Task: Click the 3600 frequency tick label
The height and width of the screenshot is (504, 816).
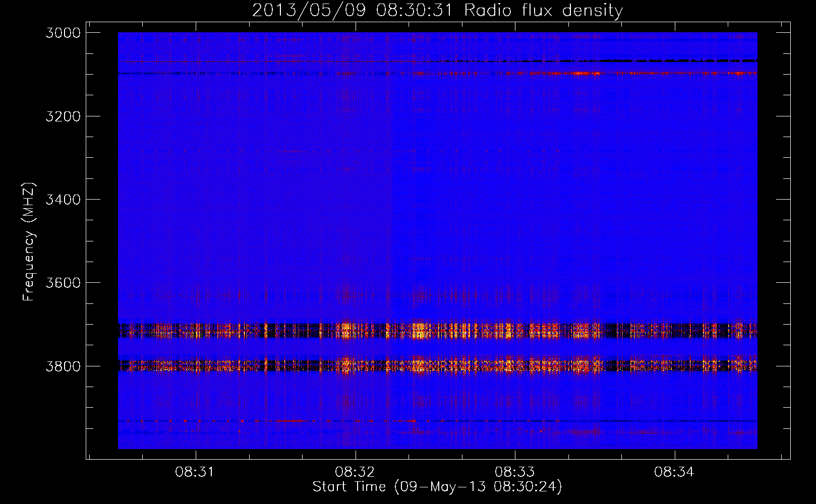Action: click(x=63, y=283)
